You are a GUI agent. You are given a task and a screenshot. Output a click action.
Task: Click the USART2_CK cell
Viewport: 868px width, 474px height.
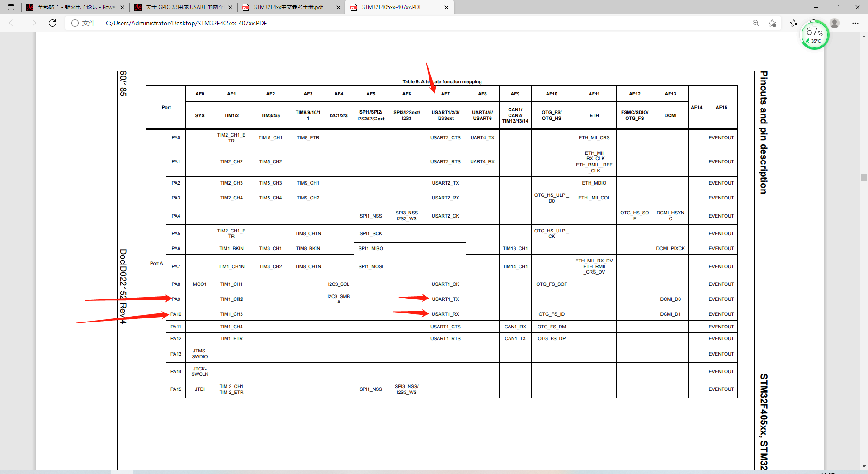445,216
